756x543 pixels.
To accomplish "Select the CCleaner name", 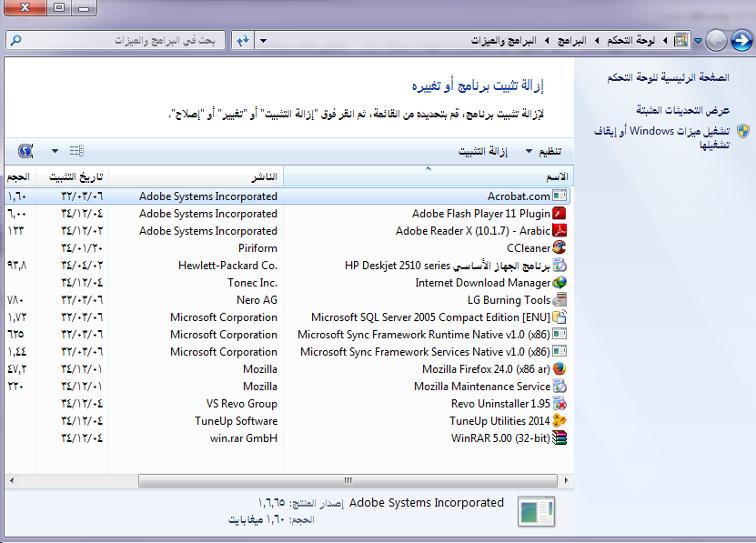I will (529, 248).
